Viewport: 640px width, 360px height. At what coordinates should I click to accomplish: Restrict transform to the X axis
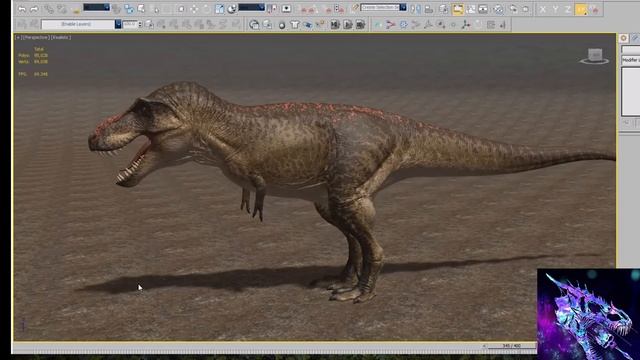coord(542,9)
